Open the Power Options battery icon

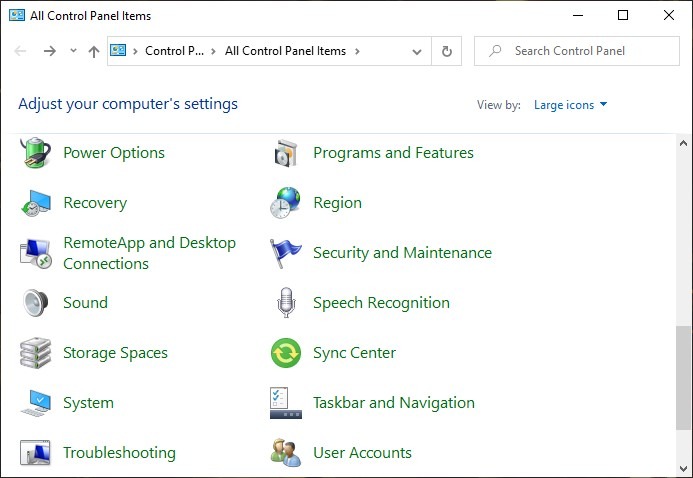pyautogui.click(x=35, y=153)
